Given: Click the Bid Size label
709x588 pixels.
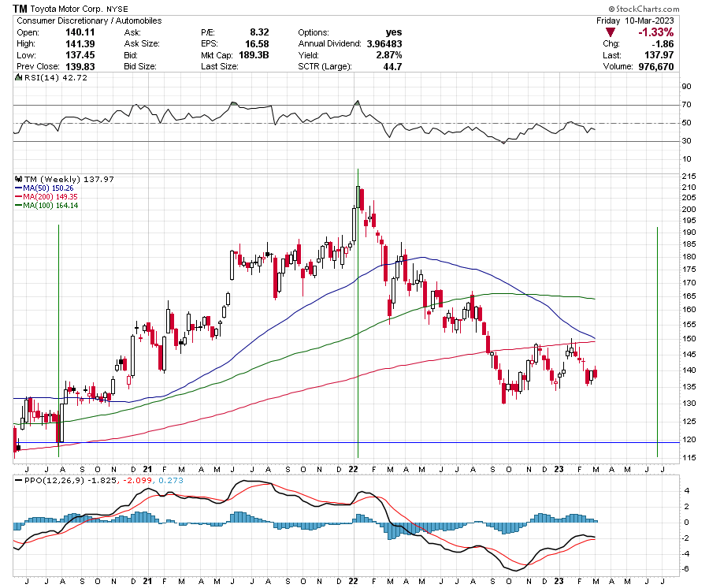Looking at the screenshot, I should (x=140, y=66).
